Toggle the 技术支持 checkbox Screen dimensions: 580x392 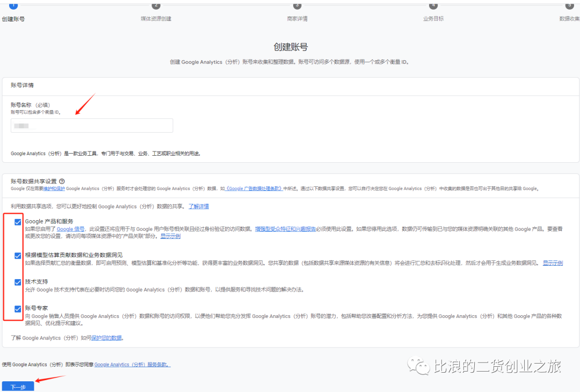click(18, 282)
